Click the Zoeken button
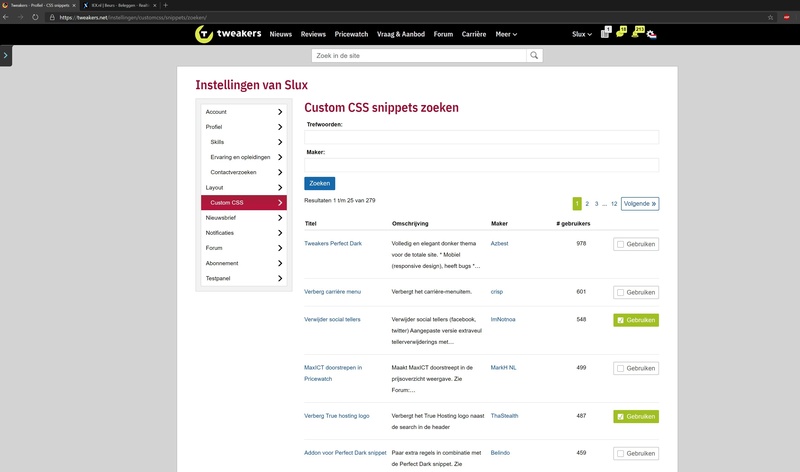Viewport: 800px width, 472px height. (319, 183)
